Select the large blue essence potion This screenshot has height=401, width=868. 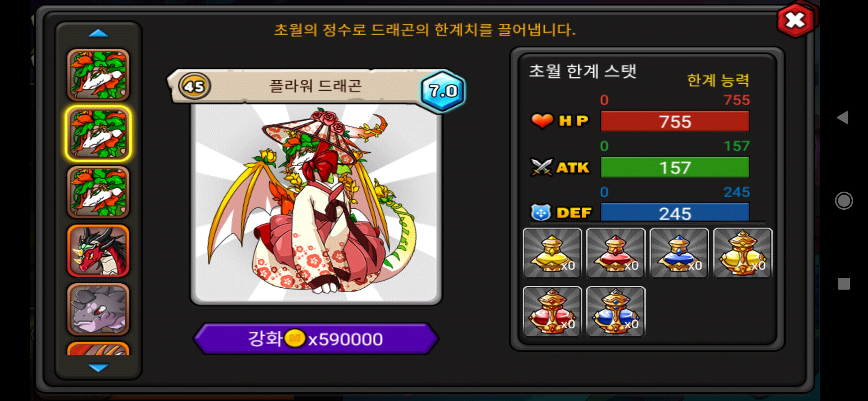pyautogui.click(x=616, y=312)
